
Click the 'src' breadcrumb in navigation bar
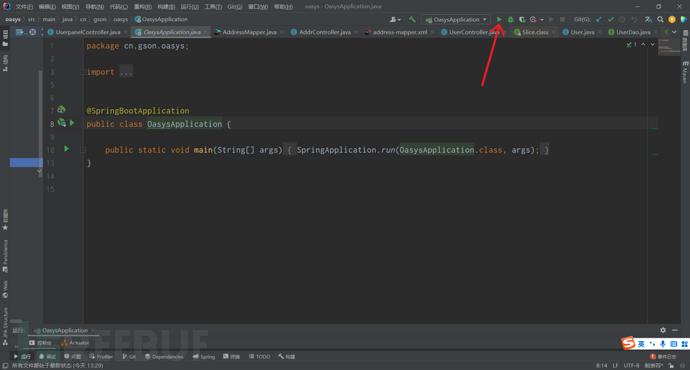coord(32,19)
